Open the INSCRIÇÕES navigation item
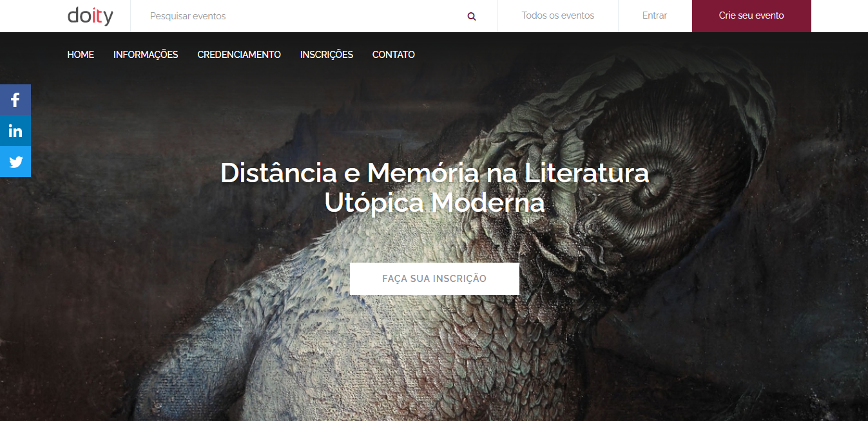Image resolution: width=868 pixels, height=421 pixels. pyautogui.click(x=327, y=55)
